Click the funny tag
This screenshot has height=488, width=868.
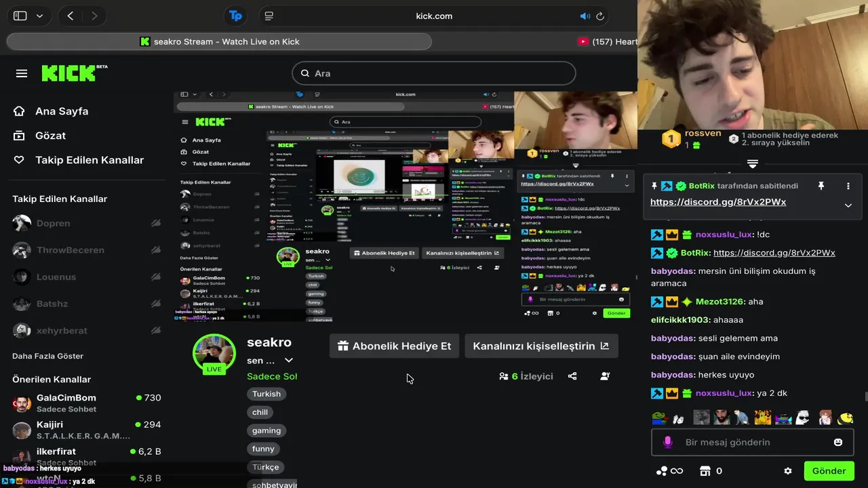click(x=263, y=449)
